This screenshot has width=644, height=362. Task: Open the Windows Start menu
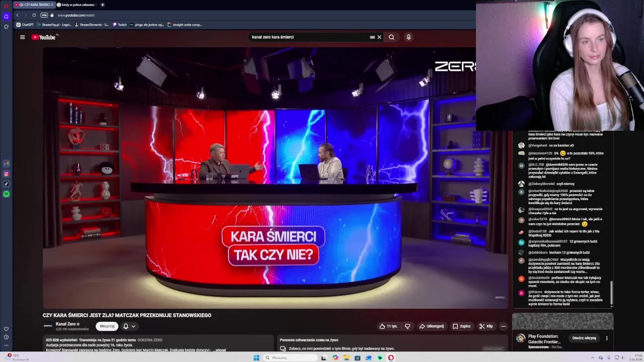256,358
